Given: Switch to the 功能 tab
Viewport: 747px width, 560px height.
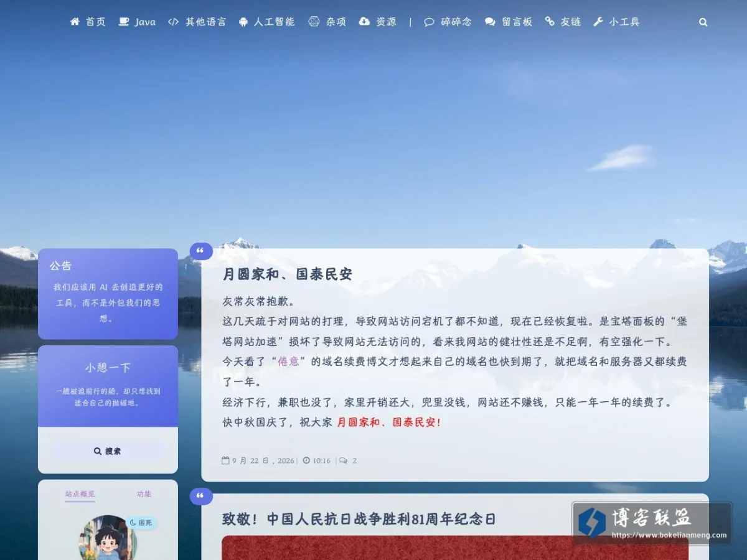Looking at the screenshot, I should [144, 494].
